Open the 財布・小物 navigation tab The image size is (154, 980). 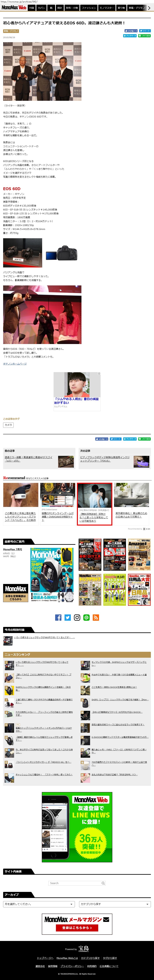tap(72, 8)
